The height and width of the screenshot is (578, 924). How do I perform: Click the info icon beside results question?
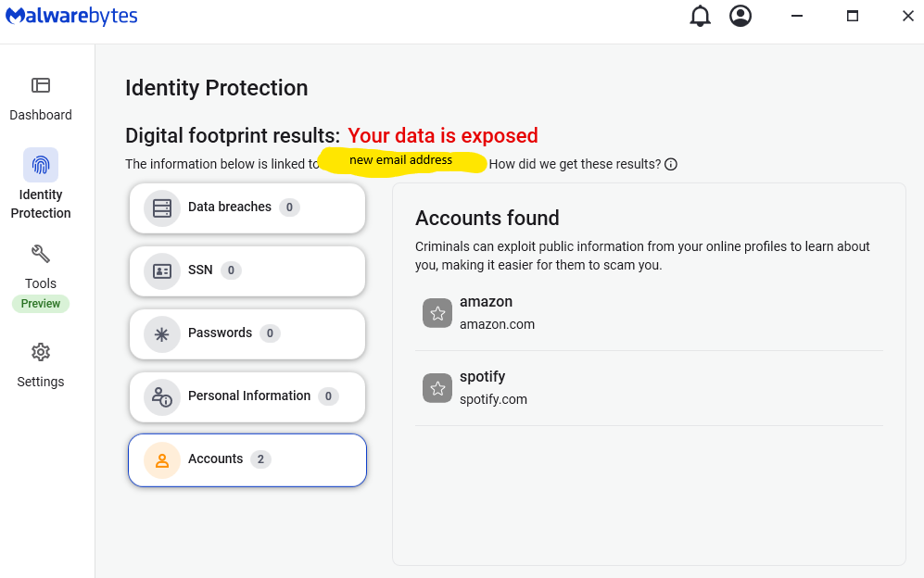pos(671,164)
